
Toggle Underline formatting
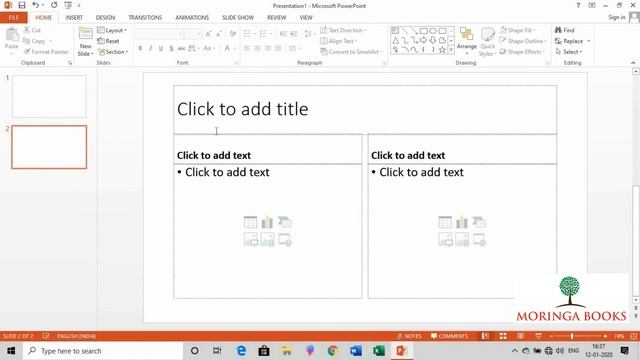161,49
